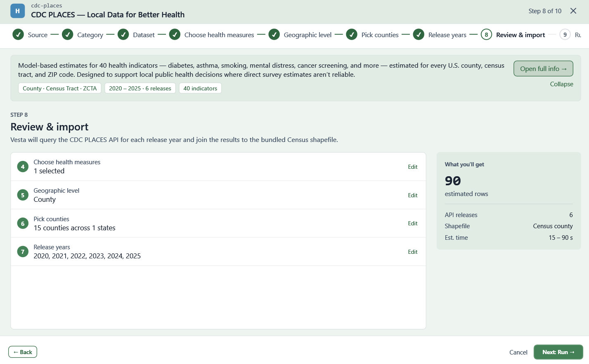Viewport: 589px width, 364px height.
Task: Click the 1 selected measures text
Action: point(49,171)
